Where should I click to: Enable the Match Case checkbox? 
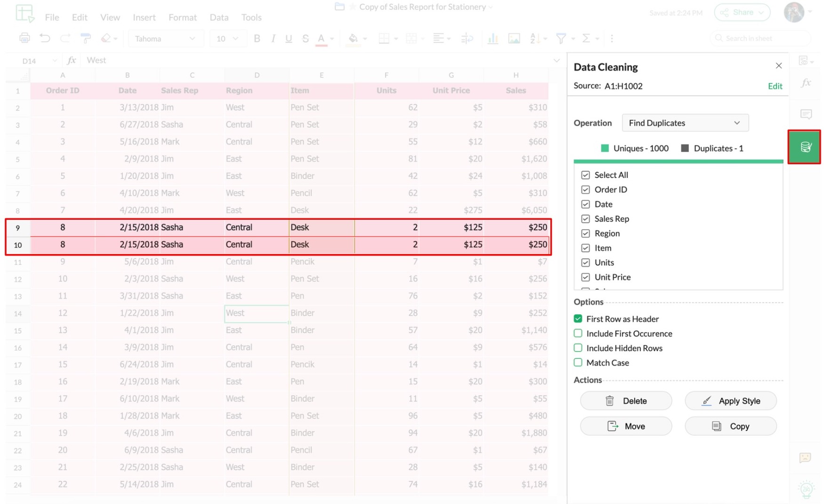point(578,363)
